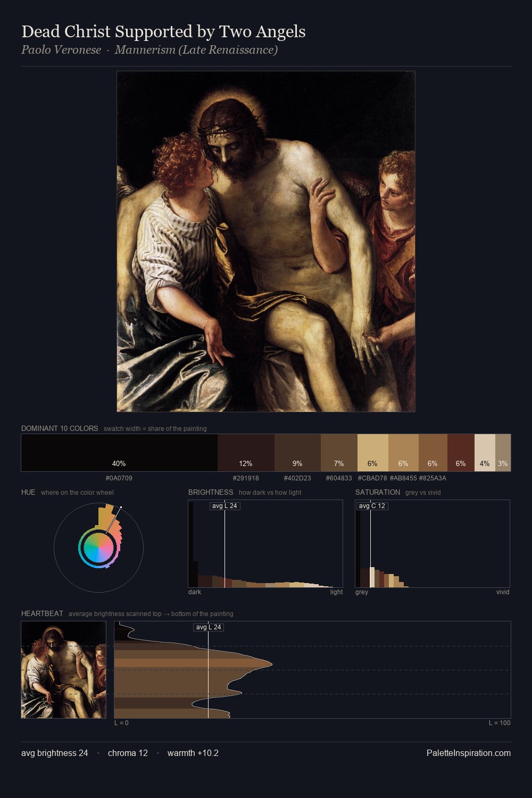This screenshot has height=798, width=532.
Task: Click the hex code #402D23 label
Action: (x=297, y=478)
